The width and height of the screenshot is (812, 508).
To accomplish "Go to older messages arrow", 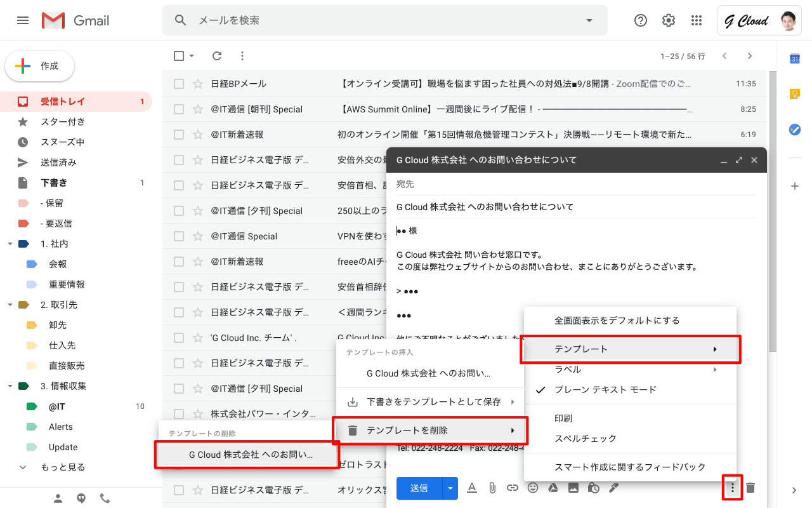I will (x=750, y=56).
